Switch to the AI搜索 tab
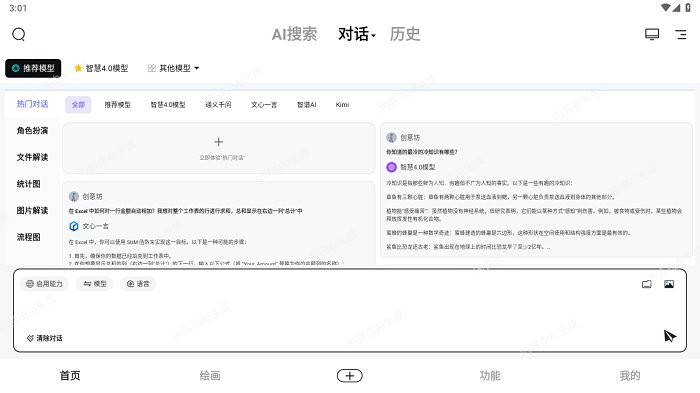Viewport: 700px width, 393px height. click(295, 34)
